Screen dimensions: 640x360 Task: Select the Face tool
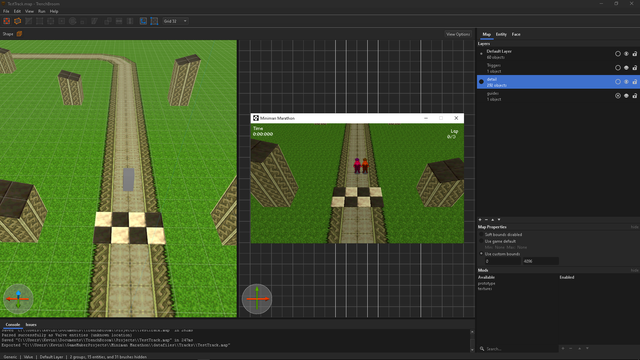pyautogui.click(x=62, y=21)
